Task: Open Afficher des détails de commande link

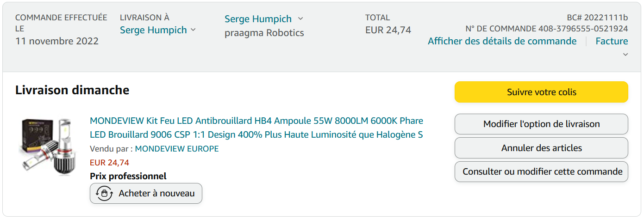Action: pos(502,41)
